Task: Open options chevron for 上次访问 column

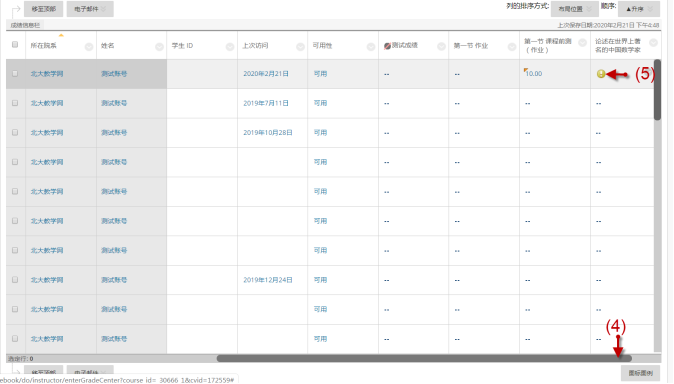Action: coord(300,47)
